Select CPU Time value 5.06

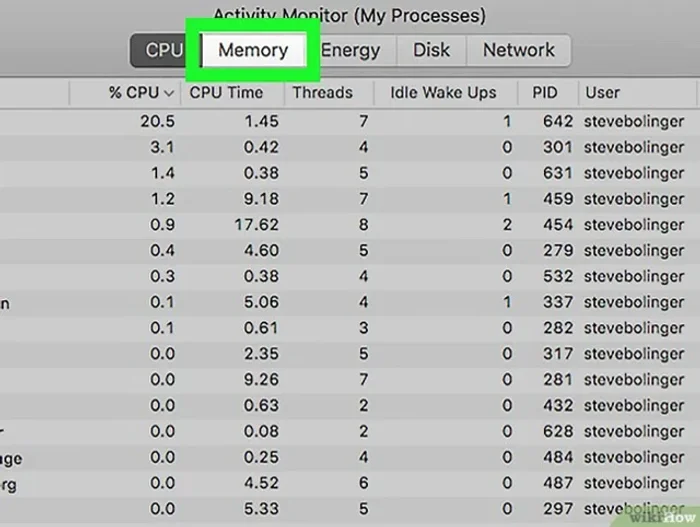tap(261, 302)
